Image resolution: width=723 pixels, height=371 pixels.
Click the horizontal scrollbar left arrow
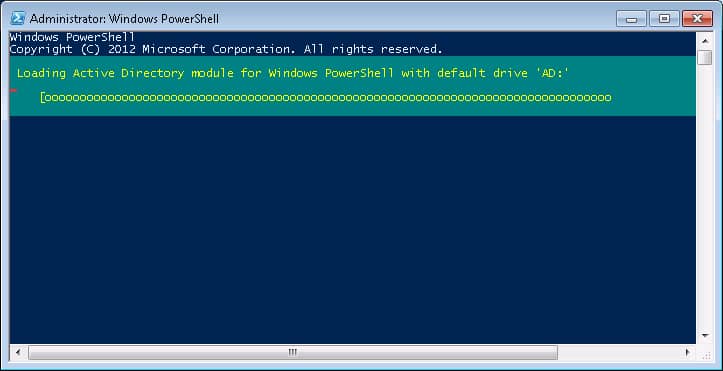[18, 353]
